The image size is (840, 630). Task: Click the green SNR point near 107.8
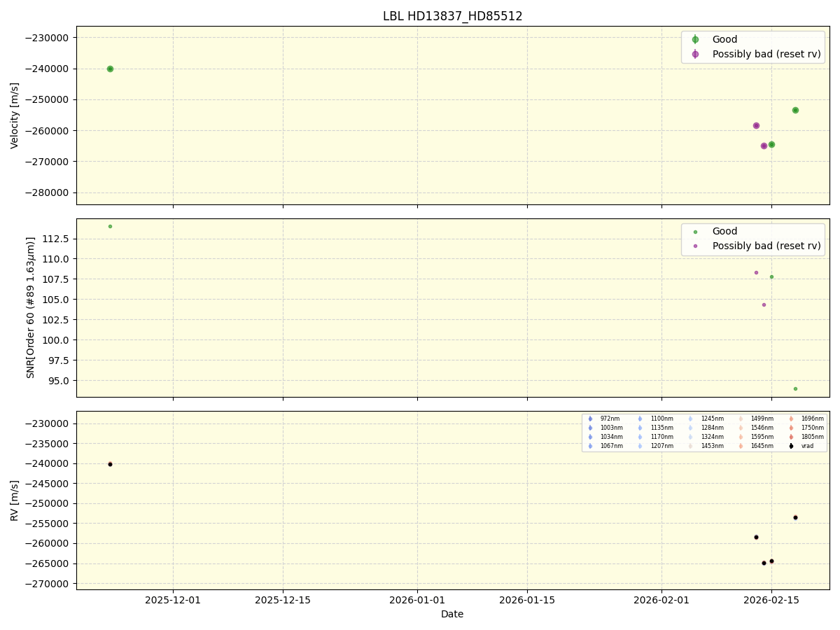(x=771, y=276)
